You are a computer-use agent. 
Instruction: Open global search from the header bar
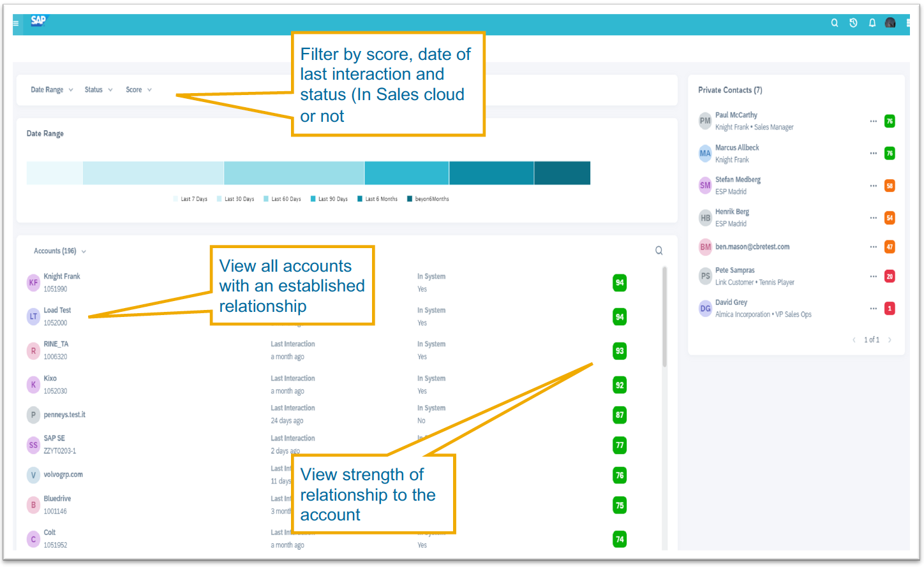pos(834,22)
